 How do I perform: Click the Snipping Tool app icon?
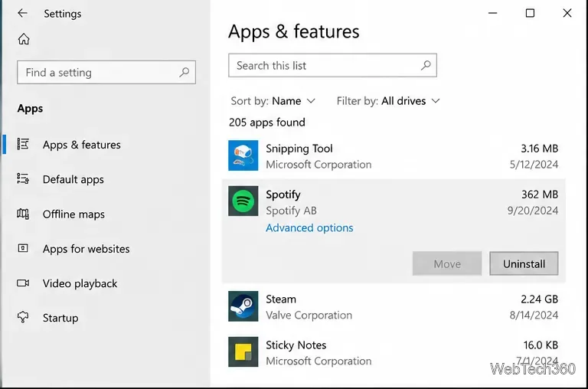click(x=243, y=155)
